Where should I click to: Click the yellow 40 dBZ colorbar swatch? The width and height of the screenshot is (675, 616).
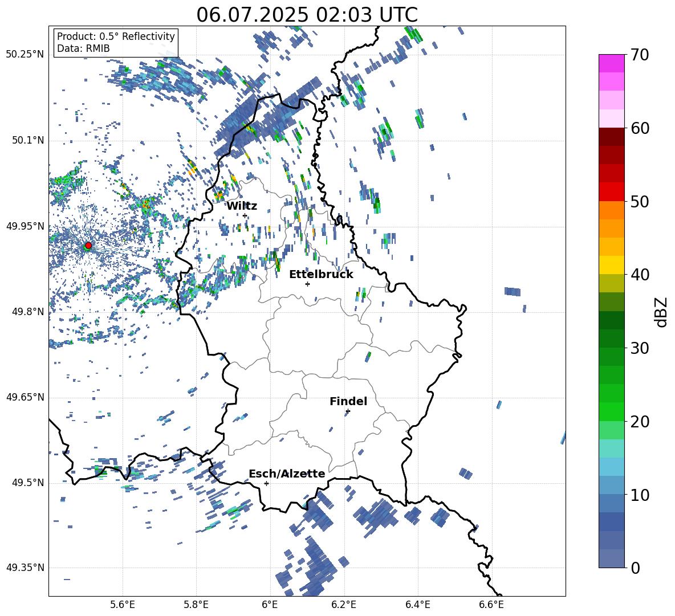611,265
